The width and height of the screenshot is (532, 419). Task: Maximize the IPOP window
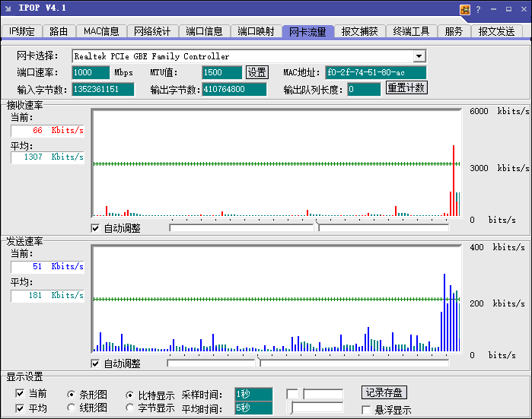(x=508, y=10)
